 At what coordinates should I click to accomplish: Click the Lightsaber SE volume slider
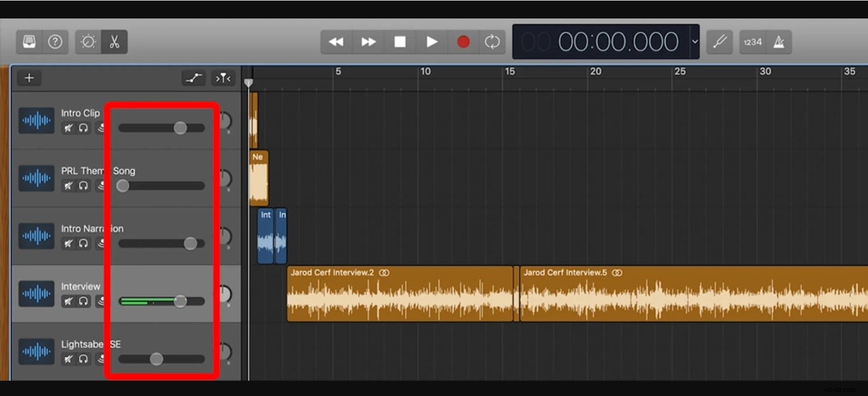[x=156, y=358]
